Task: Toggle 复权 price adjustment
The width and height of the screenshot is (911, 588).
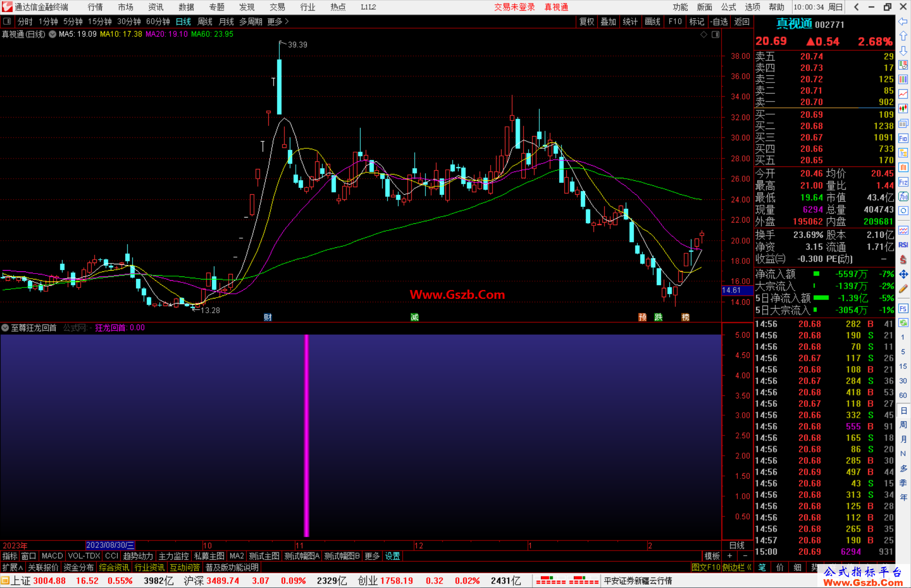Action: tap(587, 21)
